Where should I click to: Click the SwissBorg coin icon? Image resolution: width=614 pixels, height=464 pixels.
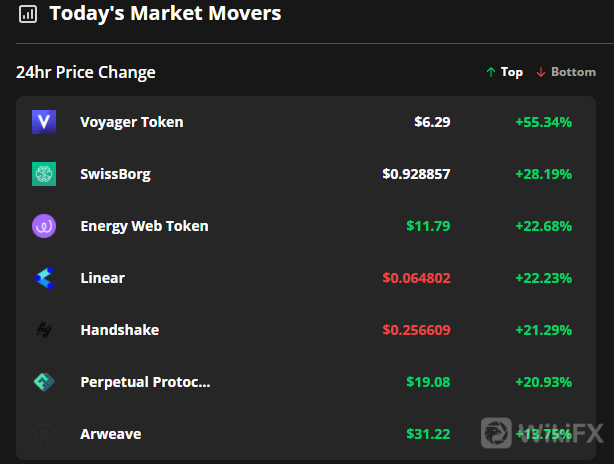(x=44, y=174)
